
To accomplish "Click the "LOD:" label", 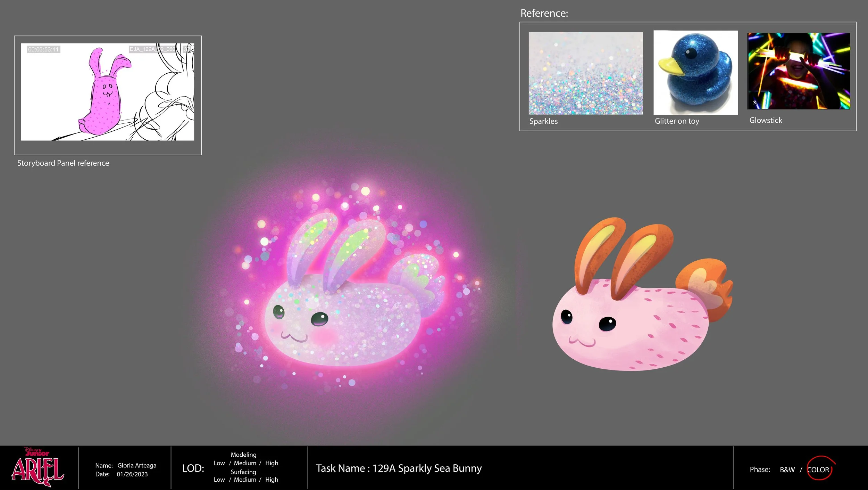I will pyautogui.click(x=193, y=468).
